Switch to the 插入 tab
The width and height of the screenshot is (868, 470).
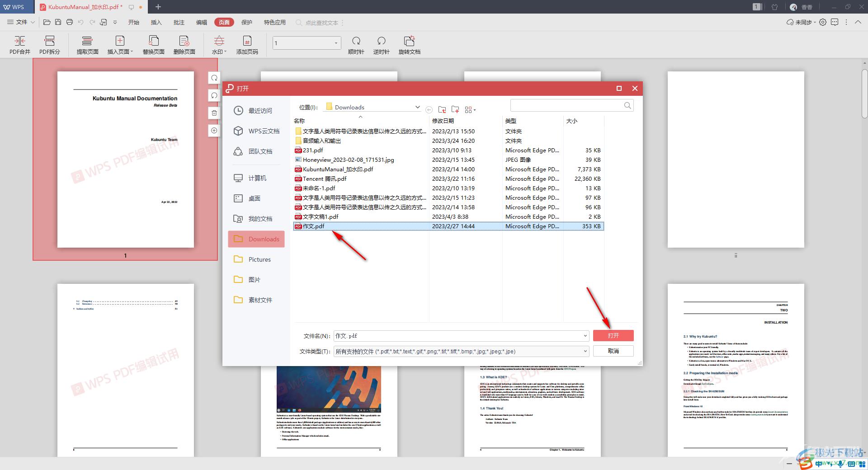pos(156,22)
